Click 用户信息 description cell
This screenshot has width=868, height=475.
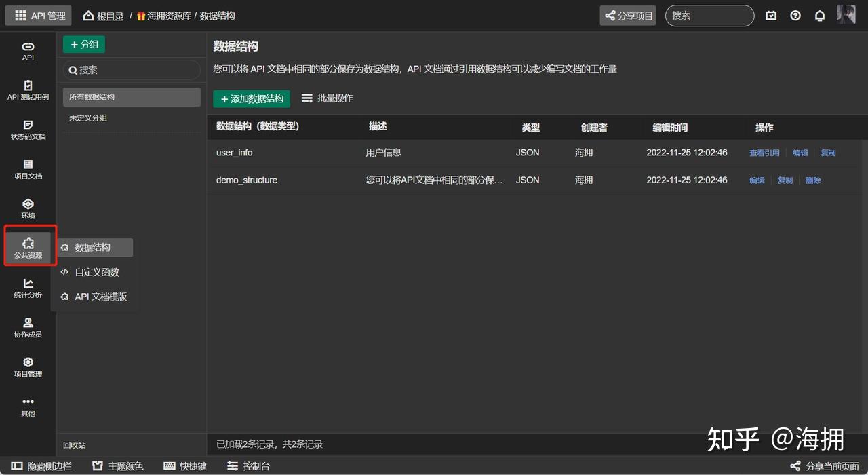pos(384,153)
